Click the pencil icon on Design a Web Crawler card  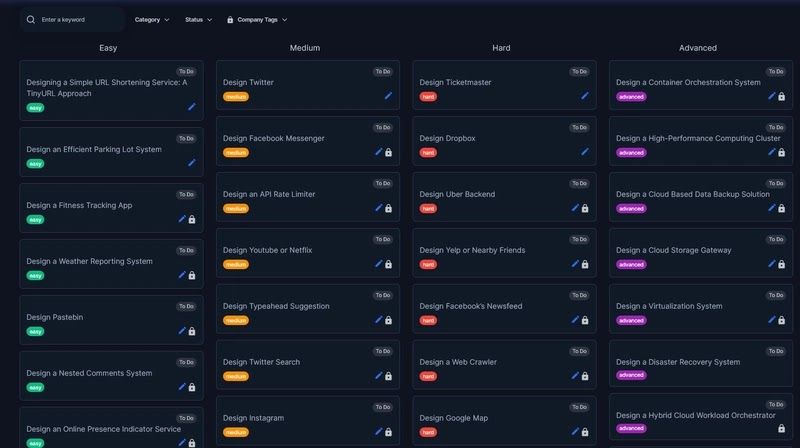point(575,375)
